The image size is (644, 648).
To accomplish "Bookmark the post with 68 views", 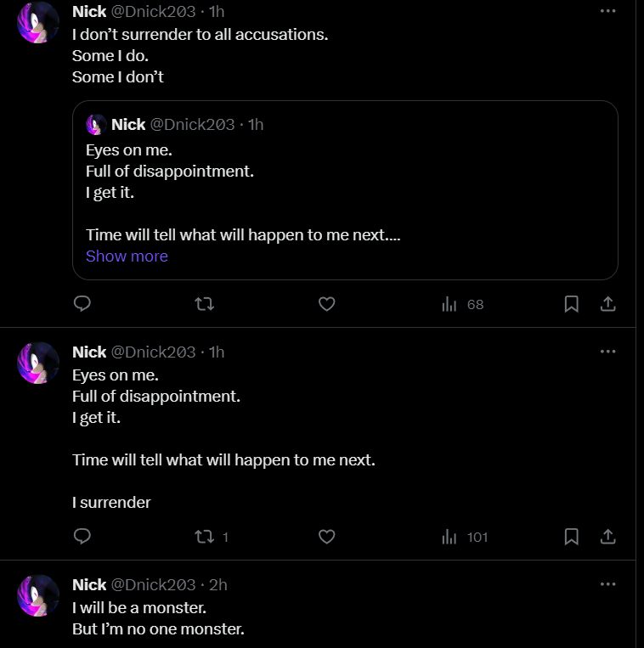I will point(572,304).
